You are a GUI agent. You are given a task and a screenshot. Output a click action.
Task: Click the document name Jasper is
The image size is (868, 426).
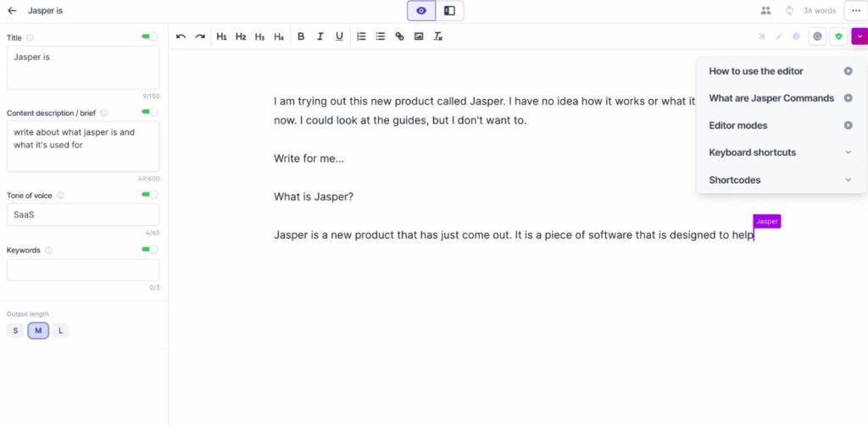46,10
